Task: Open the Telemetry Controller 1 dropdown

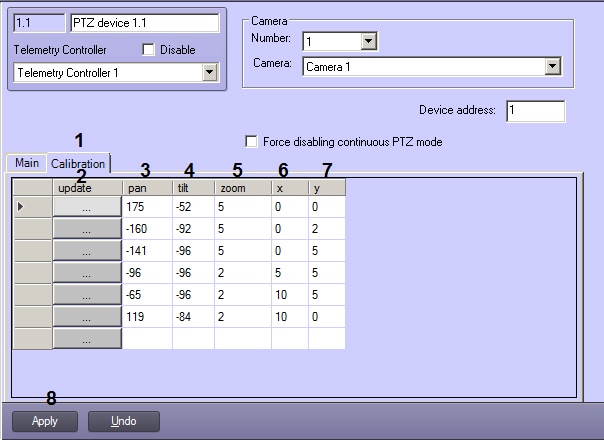Action: (x=210, y=72)
